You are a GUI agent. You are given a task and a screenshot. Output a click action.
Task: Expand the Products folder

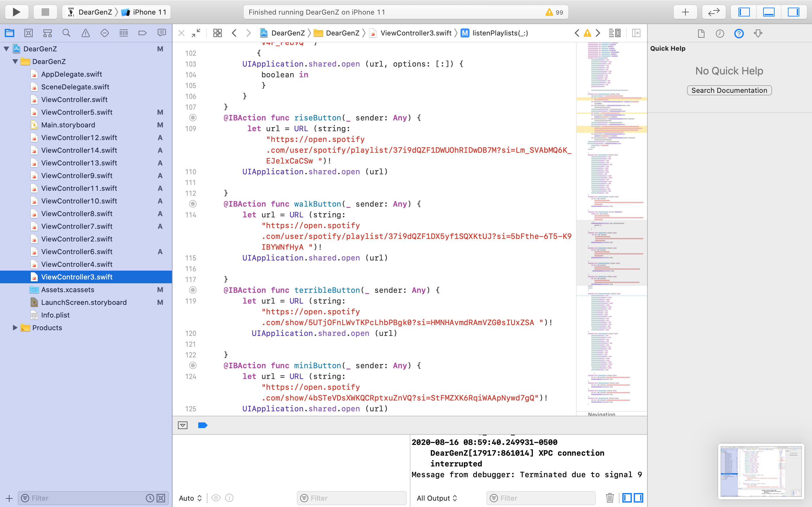pyautogui.click(x=15, y=328)
